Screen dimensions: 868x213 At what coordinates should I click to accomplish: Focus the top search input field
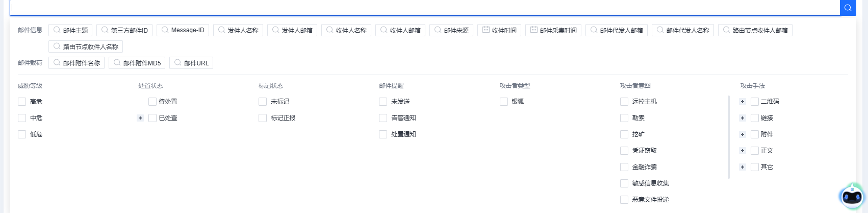(423, 8)
